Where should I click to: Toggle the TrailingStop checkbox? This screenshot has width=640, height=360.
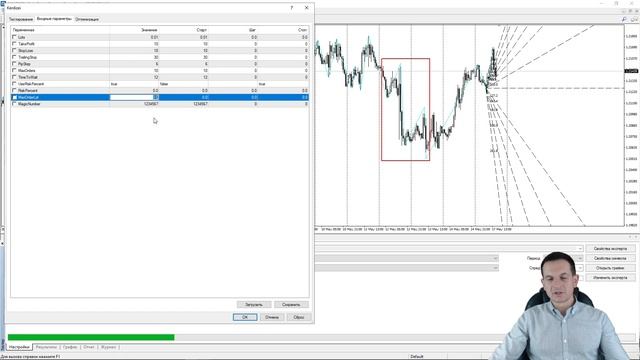point(14,57)
